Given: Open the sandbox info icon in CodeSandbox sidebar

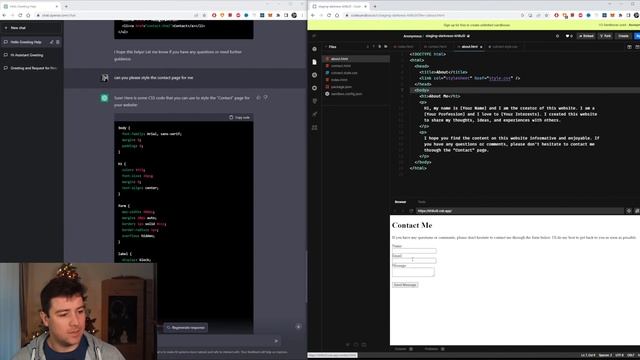Looking at the screenshot, I should 314,49.
